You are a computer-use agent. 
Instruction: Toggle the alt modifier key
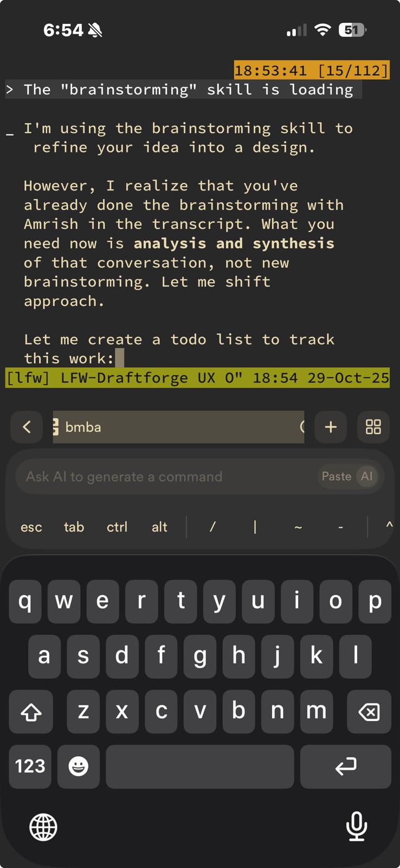159,527
